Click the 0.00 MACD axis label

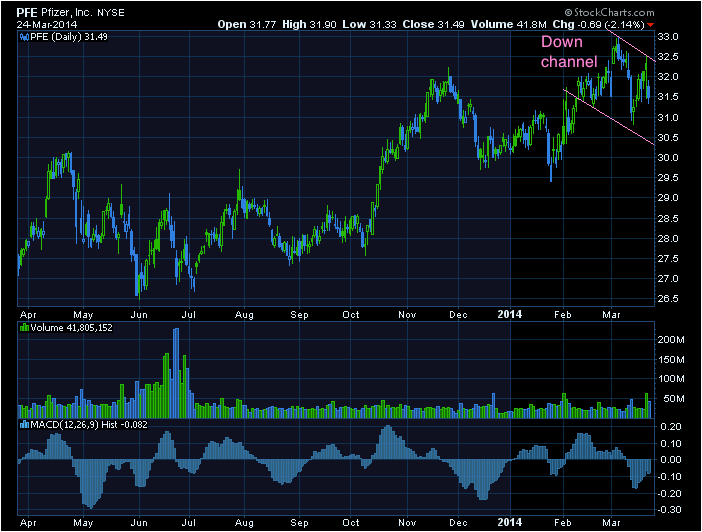(x=671, y=460)
